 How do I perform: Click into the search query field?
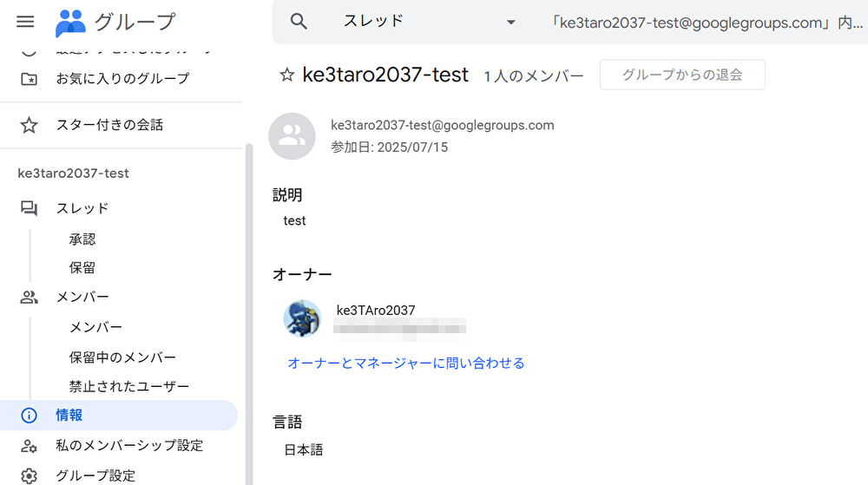(x=706, y=22)
